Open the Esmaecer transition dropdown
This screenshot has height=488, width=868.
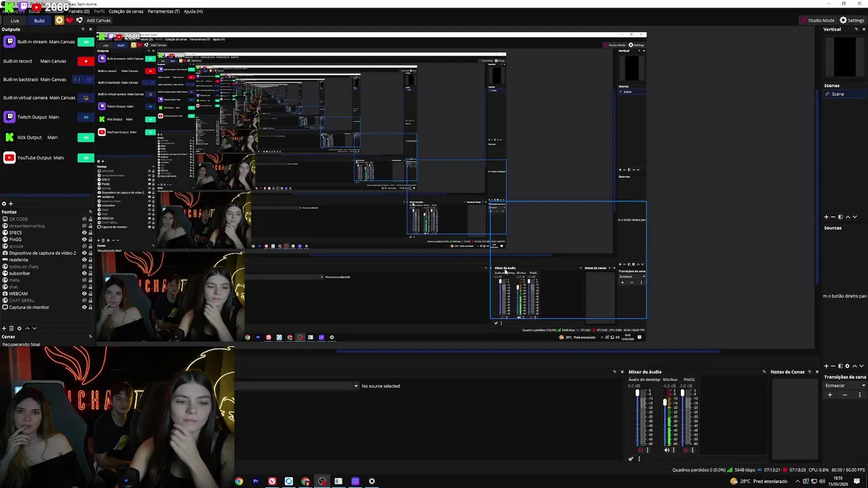pyautogui.click(x=844, y=386)
